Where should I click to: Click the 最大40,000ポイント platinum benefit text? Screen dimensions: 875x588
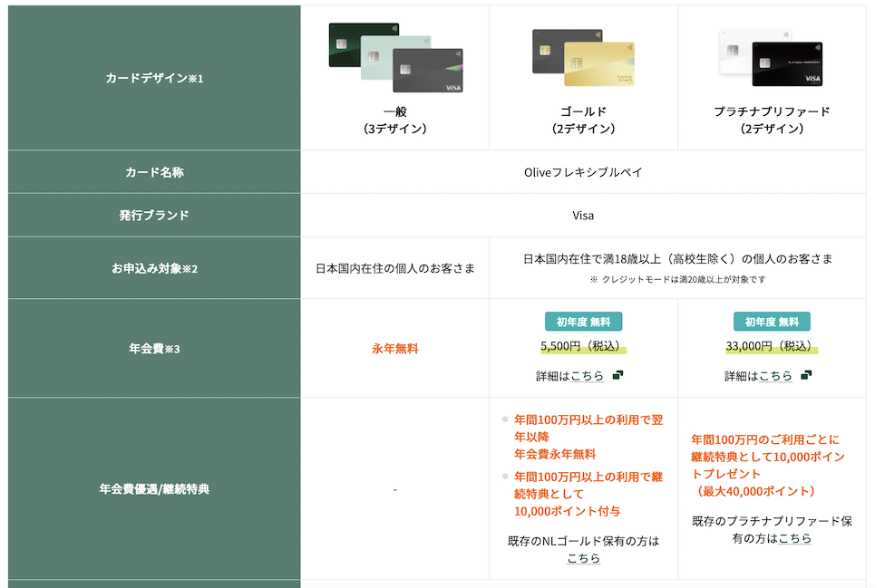(755, 491)
